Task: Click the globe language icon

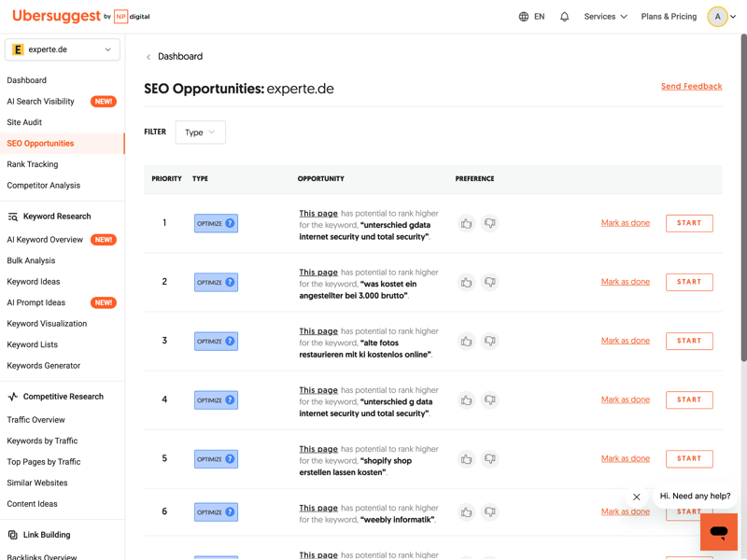Action: [x=524, y=17]
